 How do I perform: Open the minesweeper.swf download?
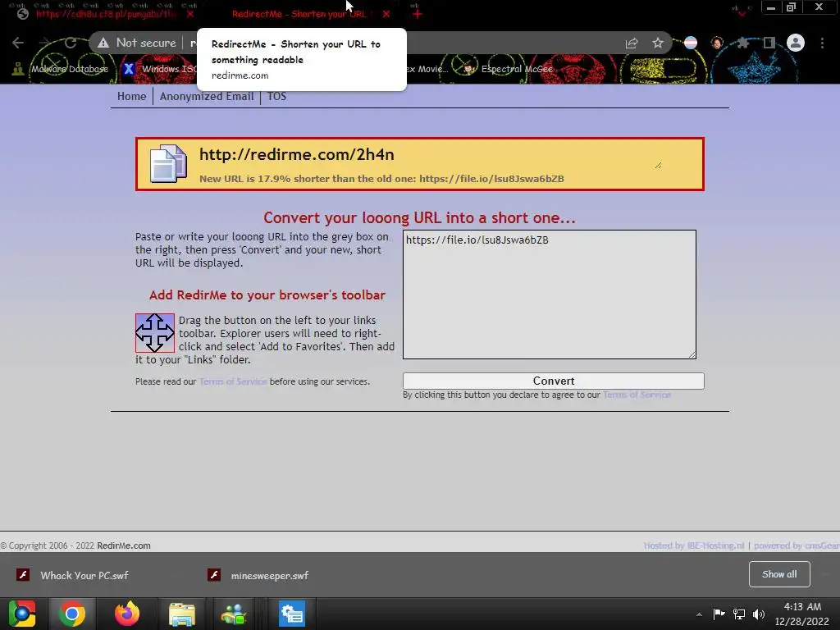269,575
